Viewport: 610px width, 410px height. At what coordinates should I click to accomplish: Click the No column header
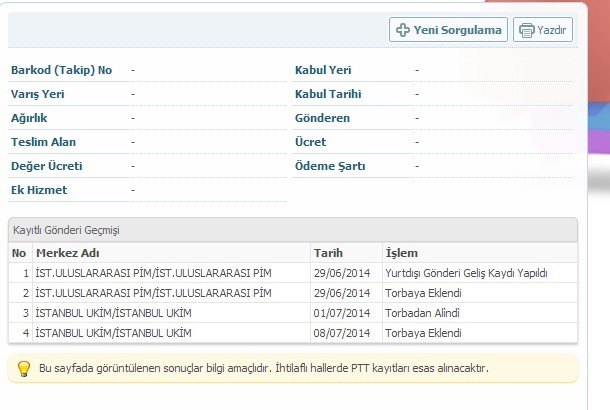click(19, 253)
